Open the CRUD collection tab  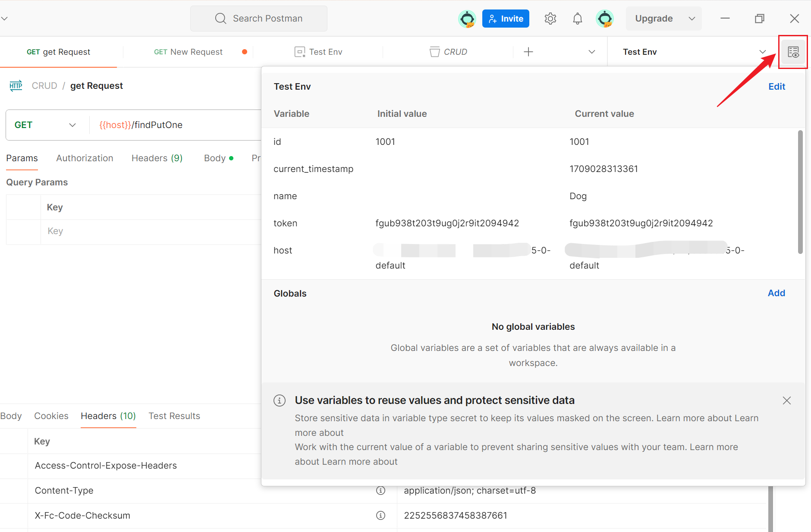449,52
